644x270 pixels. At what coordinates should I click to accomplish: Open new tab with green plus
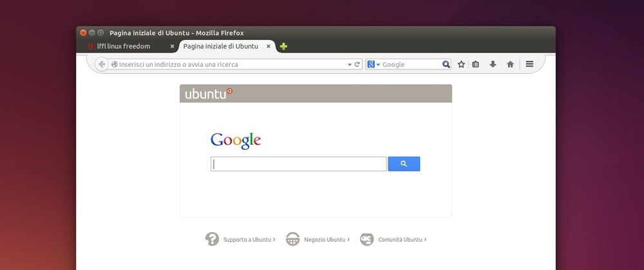[283, 46]
